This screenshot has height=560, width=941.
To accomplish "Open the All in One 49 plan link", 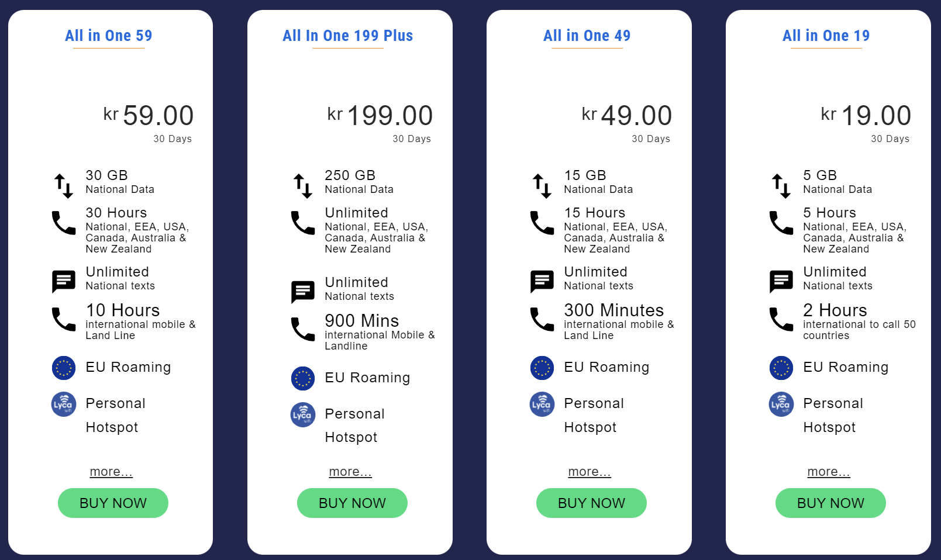I will (587, 36).
